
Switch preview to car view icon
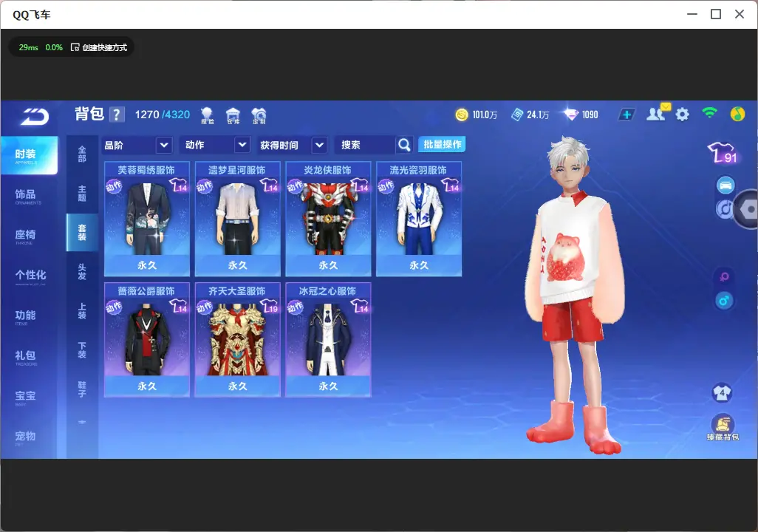pos(725,185)
